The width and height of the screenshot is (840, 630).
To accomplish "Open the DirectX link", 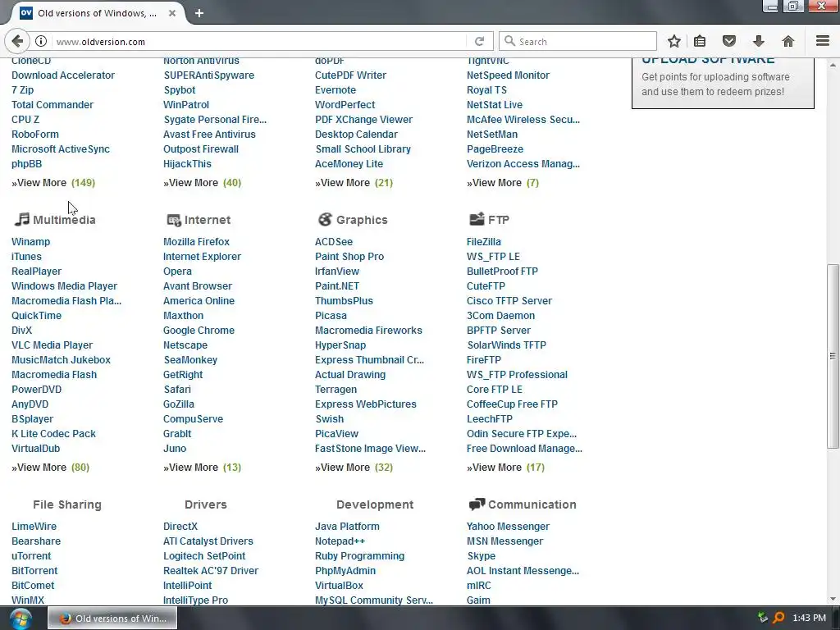I will 180,527.
